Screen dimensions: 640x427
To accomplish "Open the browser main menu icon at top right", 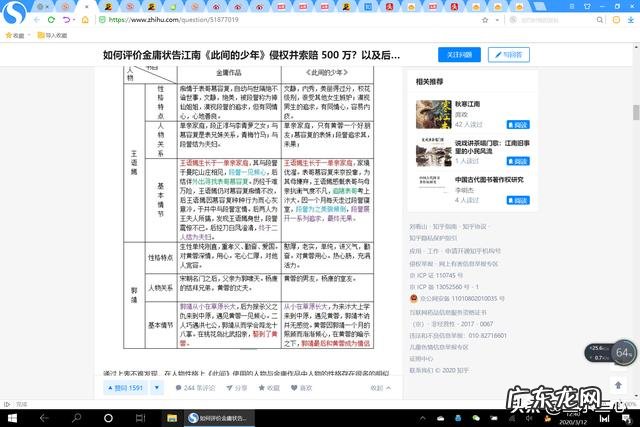I will [x=572, y=6].
